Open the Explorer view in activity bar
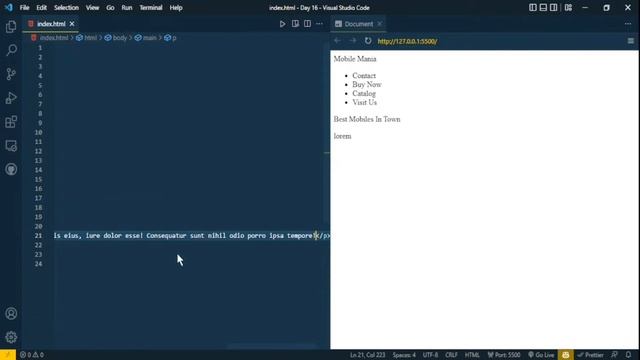This screenshot has height=360, width=640. [11, 27]
